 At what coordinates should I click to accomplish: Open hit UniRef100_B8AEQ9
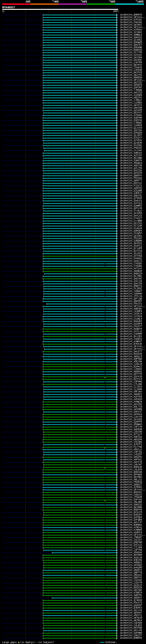point(131,77)
